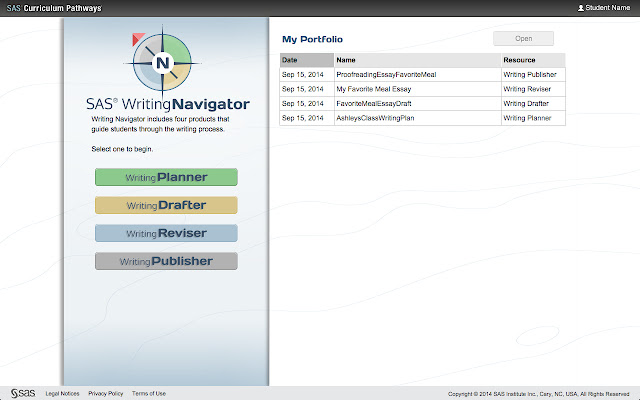Select the My Favorite Meal Essay entry
640x400 pixels.
373,89
